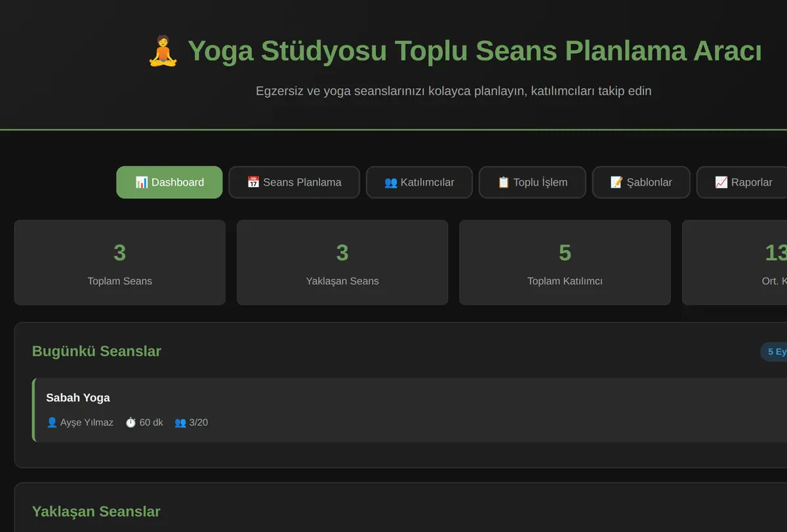Switch to the Seans Planlama tab
The width and height of the screenshot is (787, 532).
(294, 182)
